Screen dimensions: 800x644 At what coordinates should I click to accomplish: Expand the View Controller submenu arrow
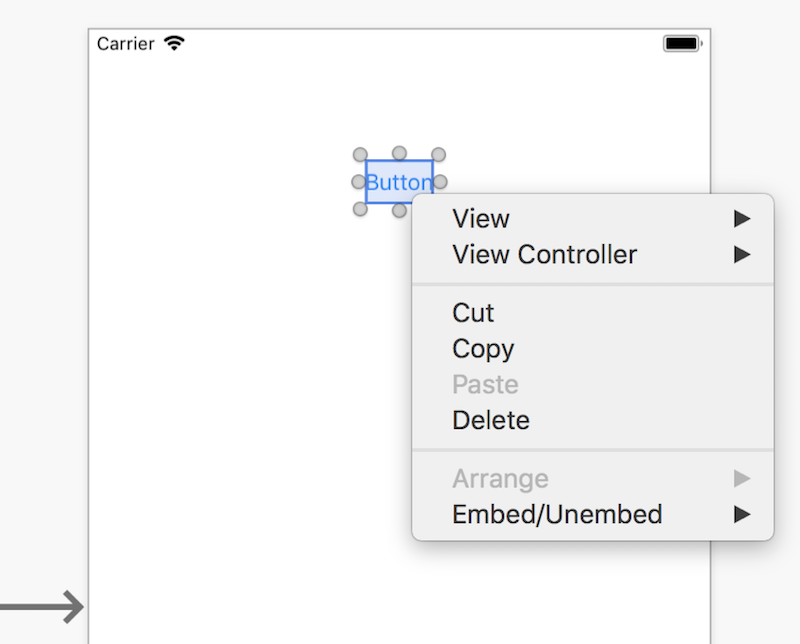pyautogui.click(x=742, y=254)
